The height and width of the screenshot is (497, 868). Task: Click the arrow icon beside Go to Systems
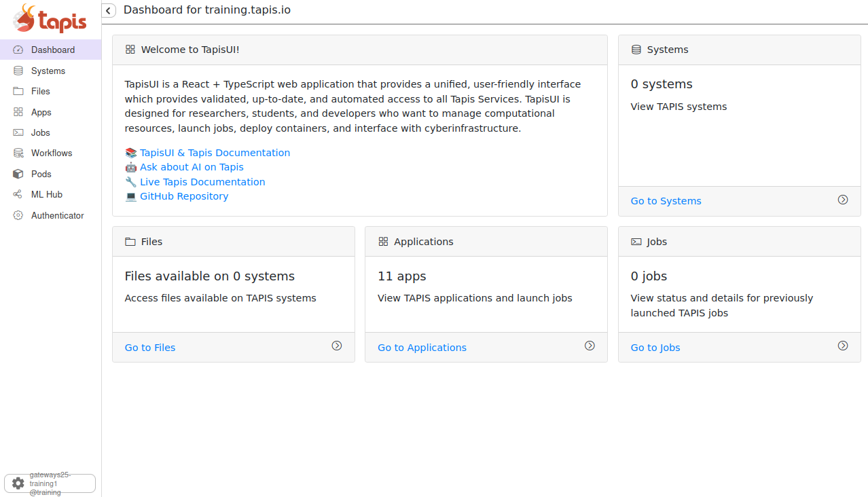[x=843, y=200]
